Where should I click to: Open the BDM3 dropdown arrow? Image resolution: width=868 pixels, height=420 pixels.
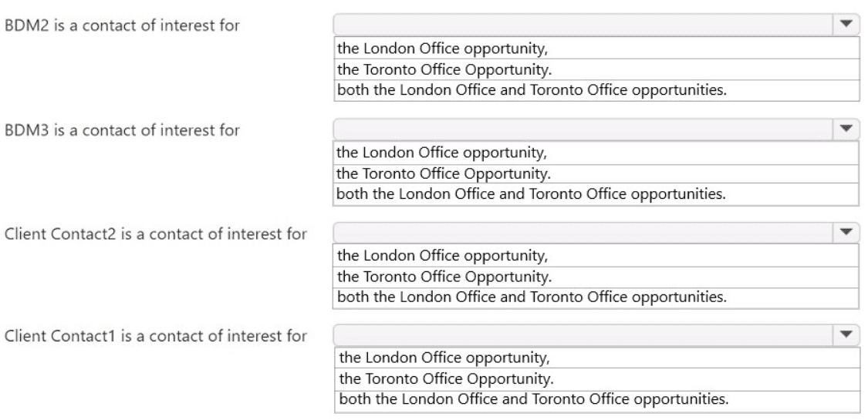click(846, 129)
